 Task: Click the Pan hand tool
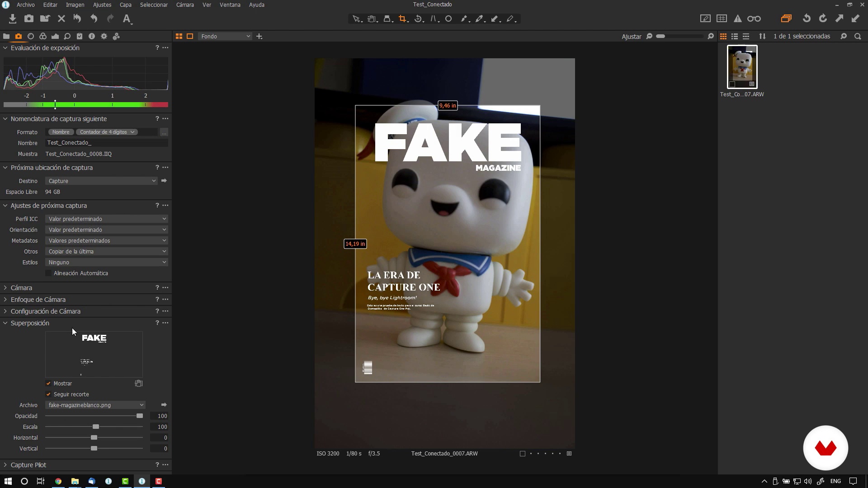click(372, 19)
